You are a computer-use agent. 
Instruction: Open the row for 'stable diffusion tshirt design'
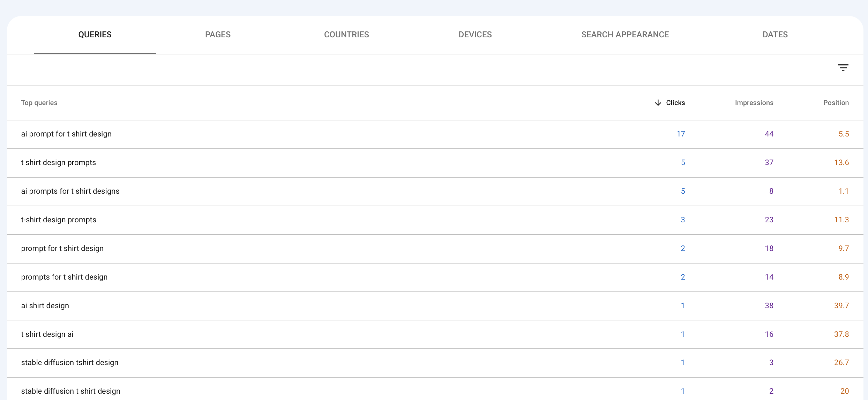point(69,362)
